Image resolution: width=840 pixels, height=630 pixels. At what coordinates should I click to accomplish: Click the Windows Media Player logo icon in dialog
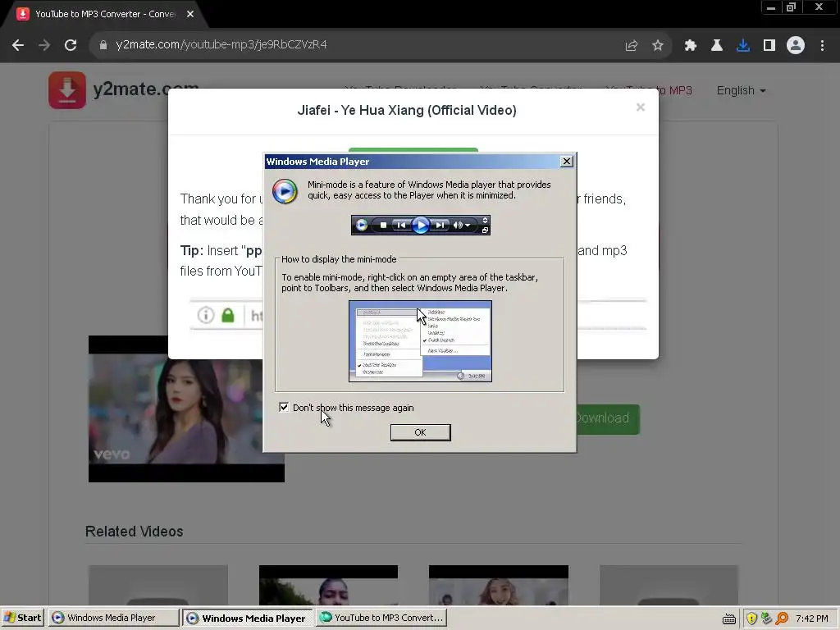coord(285,191)
